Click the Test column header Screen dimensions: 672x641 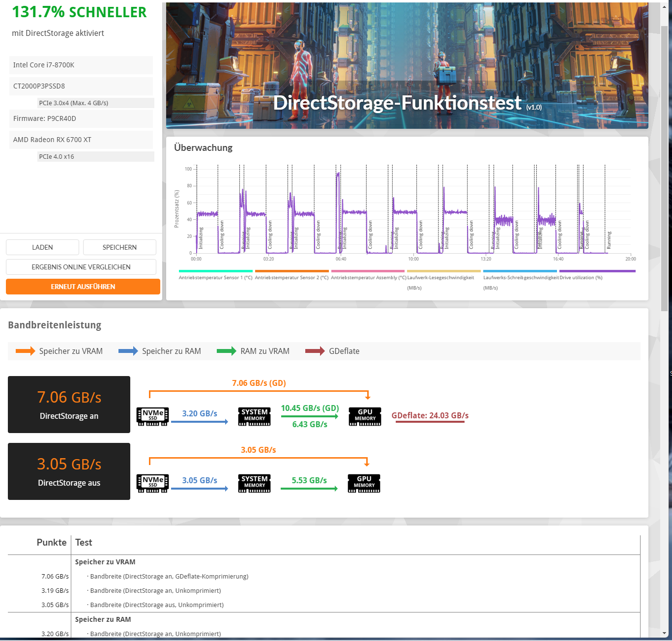(84, 542)
